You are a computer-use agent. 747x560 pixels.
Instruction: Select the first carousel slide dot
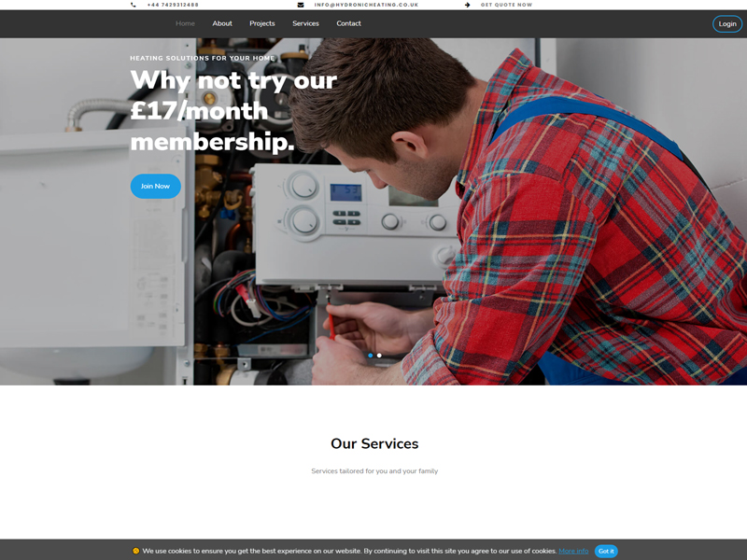pyautogui.click(x=371, y=356)
